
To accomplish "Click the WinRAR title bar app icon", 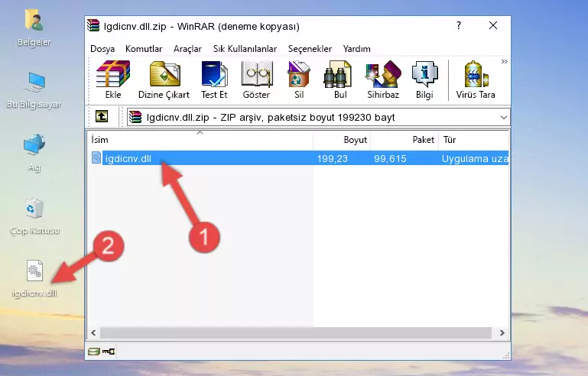I will (93, 26).
